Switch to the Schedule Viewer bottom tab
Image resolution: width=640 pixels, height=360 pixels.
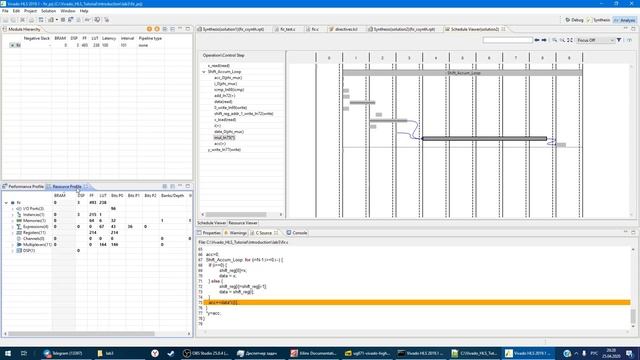(x=211, y=223)
